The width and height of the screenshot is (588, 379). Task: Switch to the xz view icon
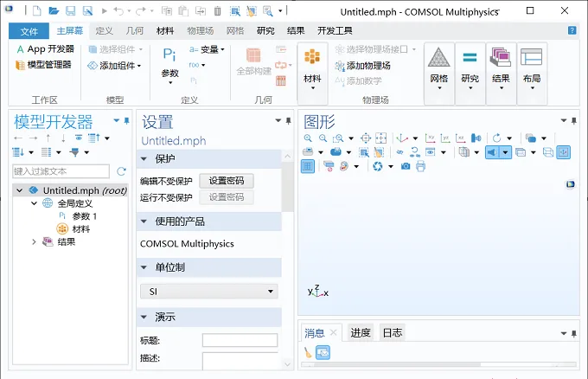click(461, 138)
